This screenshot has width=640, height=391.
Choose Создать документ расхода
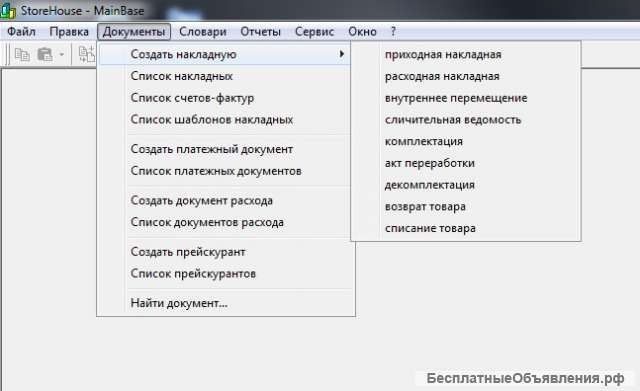pos(225,200)
